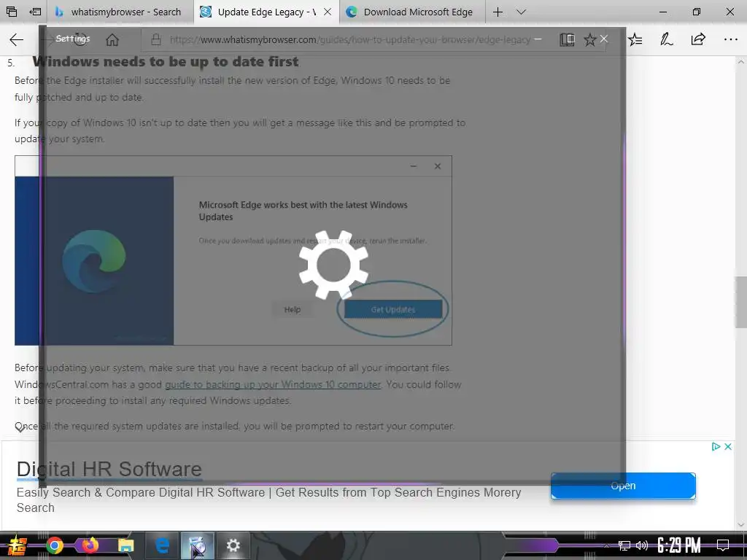Add this page to favorites star
The image size is (747, 560).
tap(589, 39)
